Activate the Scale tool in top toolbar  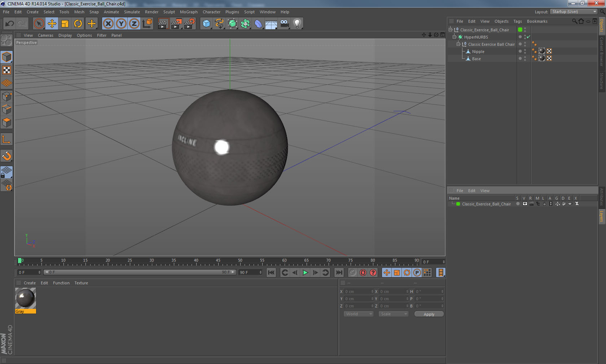pos(65,24)
